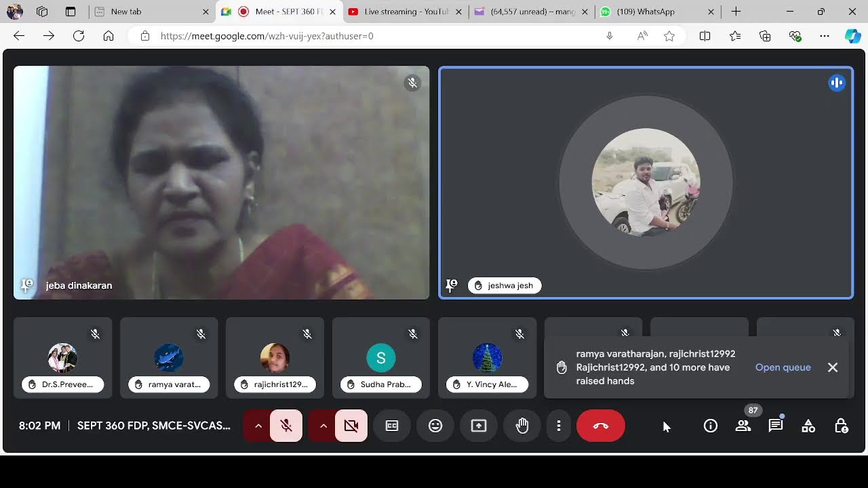Click the Open queue link

point(783,367)
